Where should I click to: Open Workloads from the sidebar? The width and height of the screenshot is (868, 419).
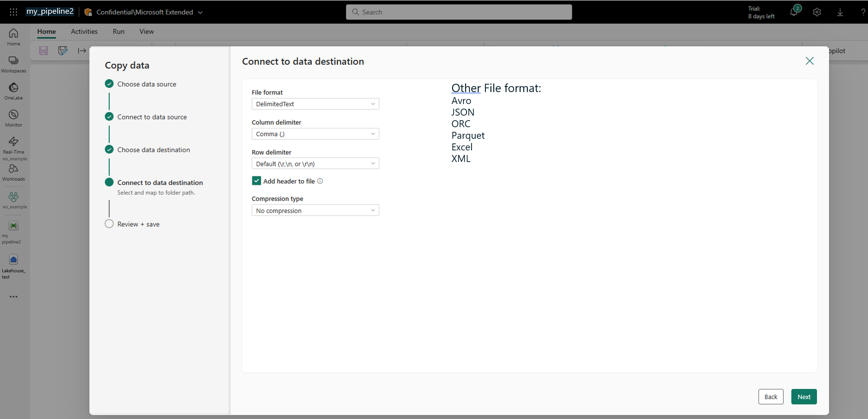[x=14, y=172]
